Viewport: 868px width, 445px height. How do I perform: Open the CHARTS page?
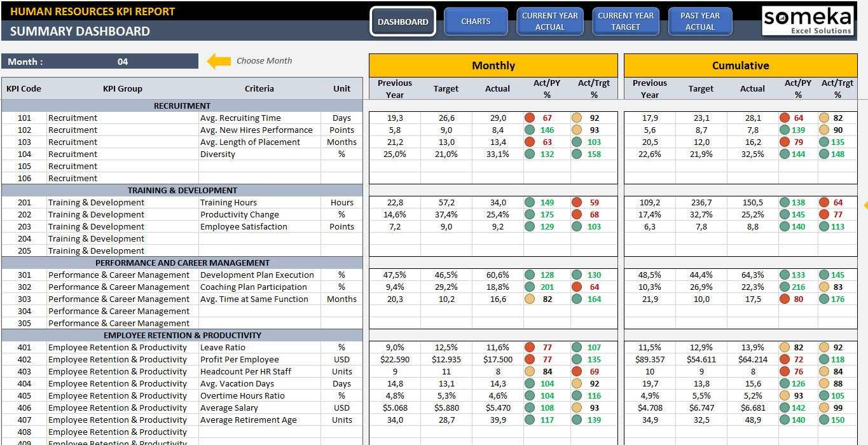pos(476,21)
